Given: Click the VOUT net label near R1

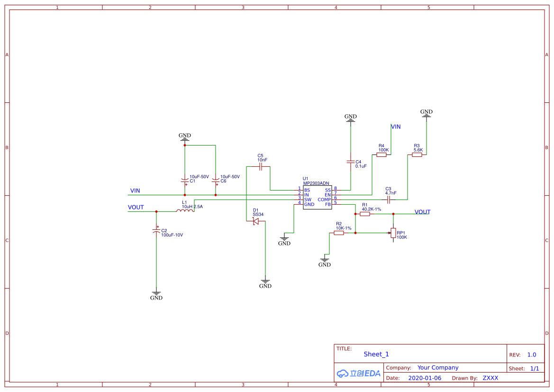Looking at the screenshot, I should click(x=423, y=212).
